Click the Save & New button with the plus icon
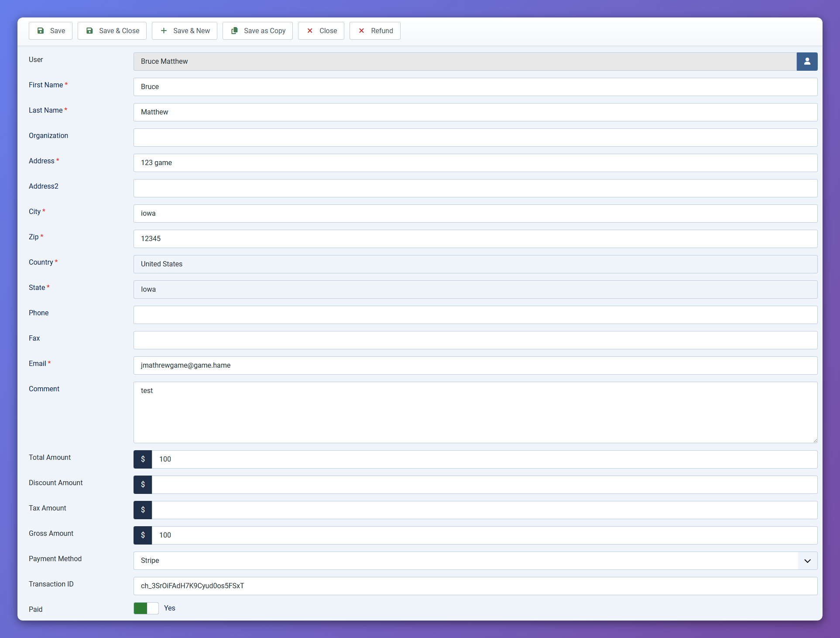840x638 pixels. point(185,31)
